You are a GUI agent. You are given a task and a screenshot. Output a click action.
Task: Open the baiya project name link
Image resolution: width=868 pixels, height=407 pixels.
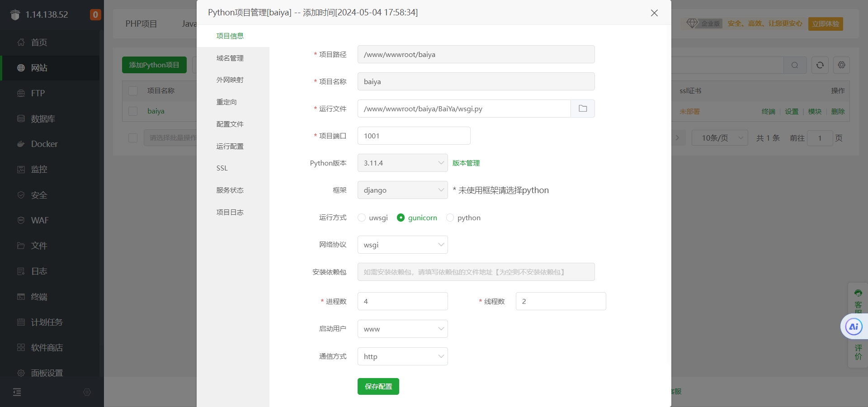pos(156,111)
